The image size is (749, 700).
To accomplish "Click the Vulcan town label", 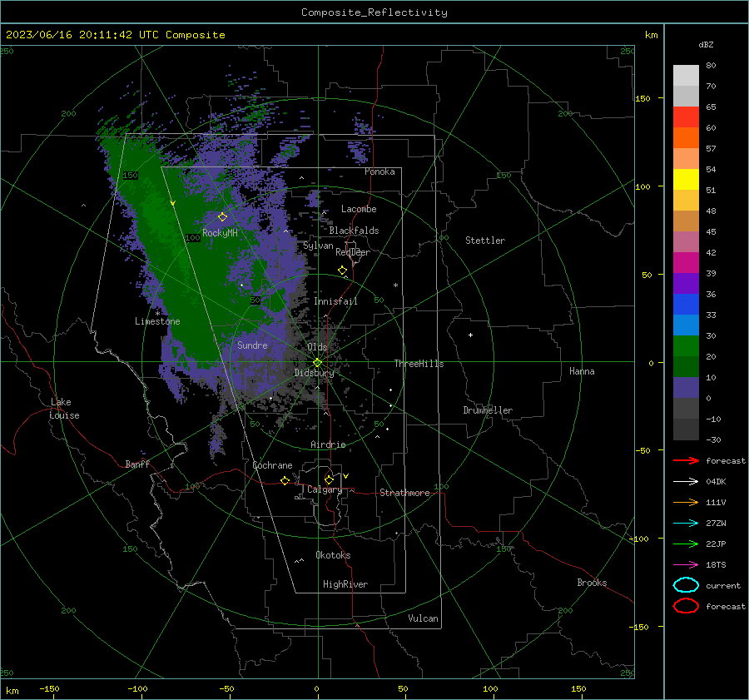I will [423, 618].
